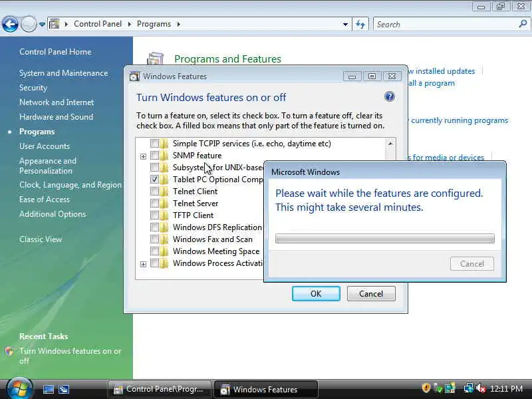This screenshot has width=532, height=399.
Task: Click Switch between windows quick launch icon
Action: [64, 389]
